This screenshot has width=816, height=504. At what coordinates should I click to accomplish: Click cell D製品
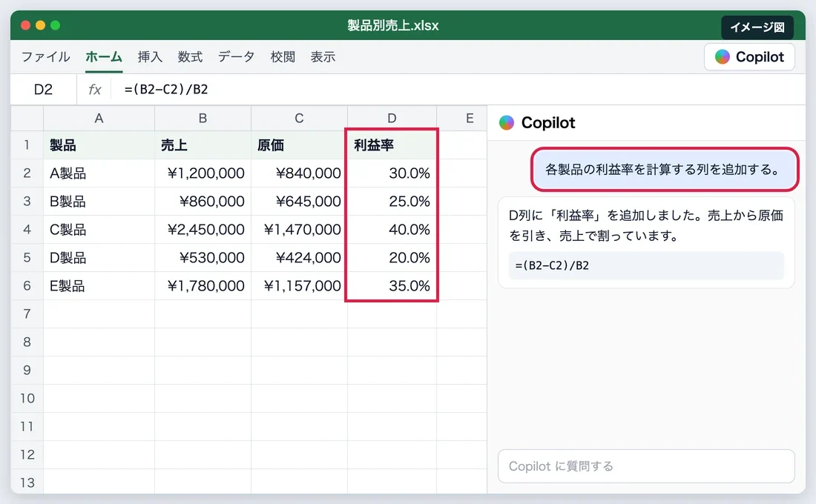tap(99, 257)
